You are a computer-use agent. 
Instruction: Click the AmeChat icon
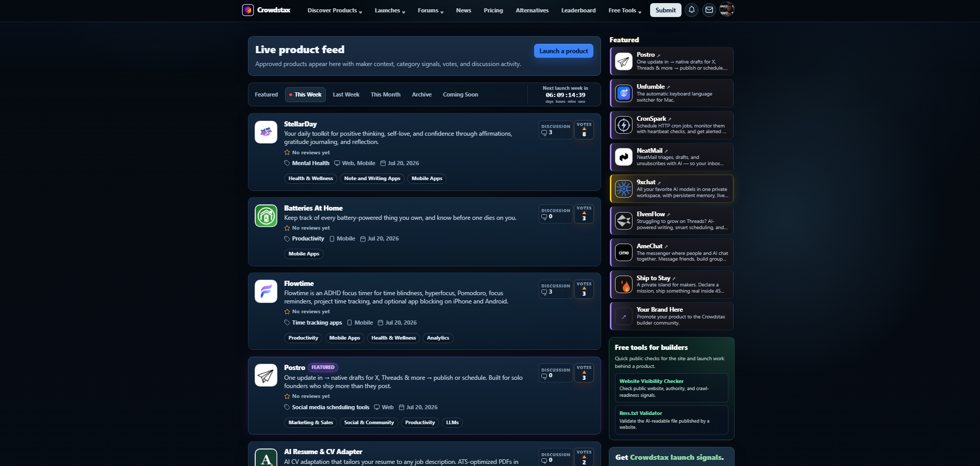tap(624, 252)
